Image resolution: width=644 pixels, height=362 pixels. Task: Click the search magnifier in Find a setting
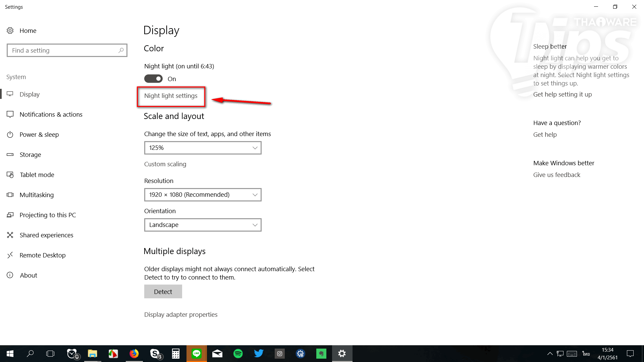[x=121, y=50]
